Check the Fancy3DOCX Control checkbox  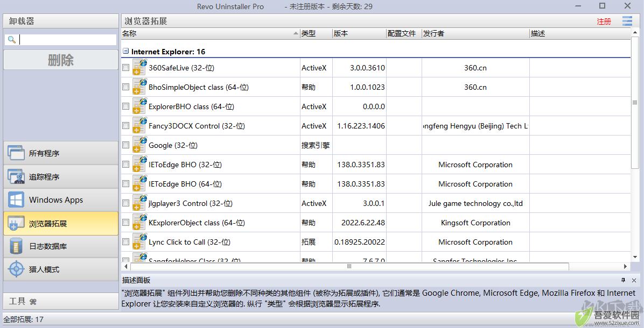[x=125, y=125]
